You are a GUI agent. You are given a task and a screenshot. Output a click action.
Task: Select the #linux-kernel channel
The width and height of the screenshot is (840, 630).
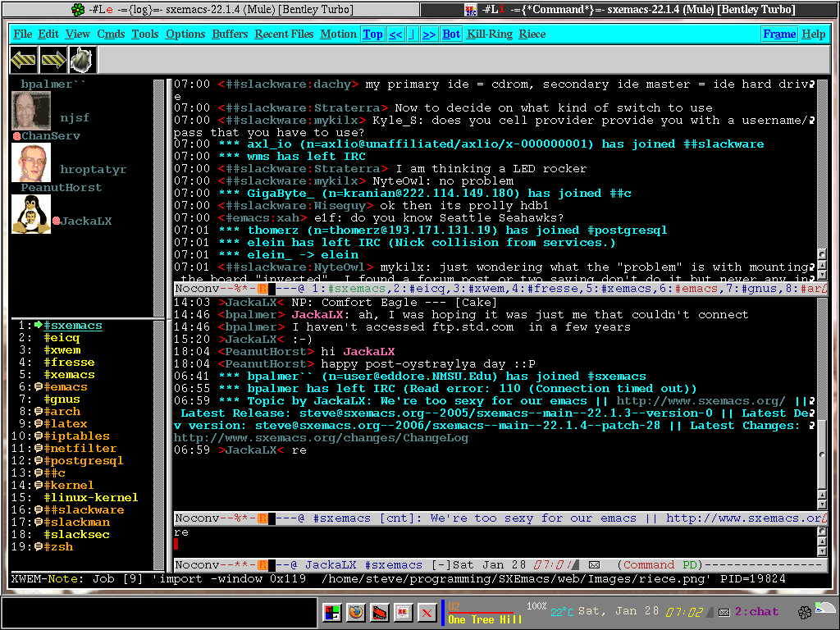[x=91, y=498]
